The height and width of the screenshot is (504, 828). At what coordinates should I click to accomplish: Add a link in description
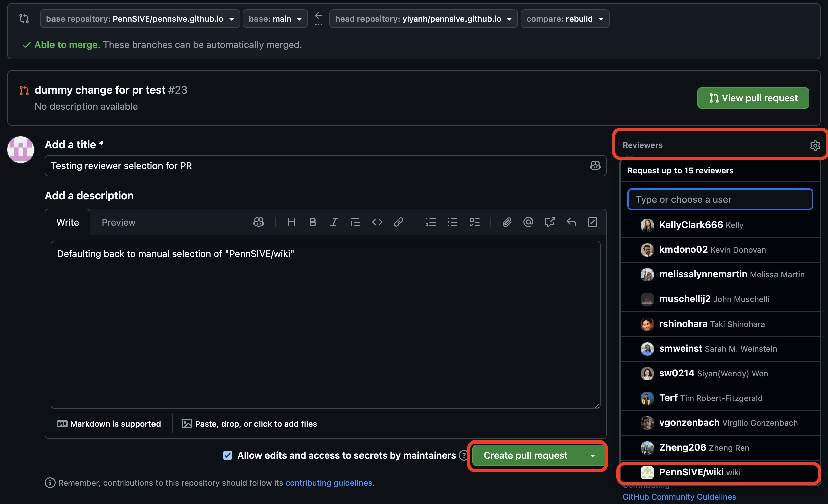(x=399, y=222)
